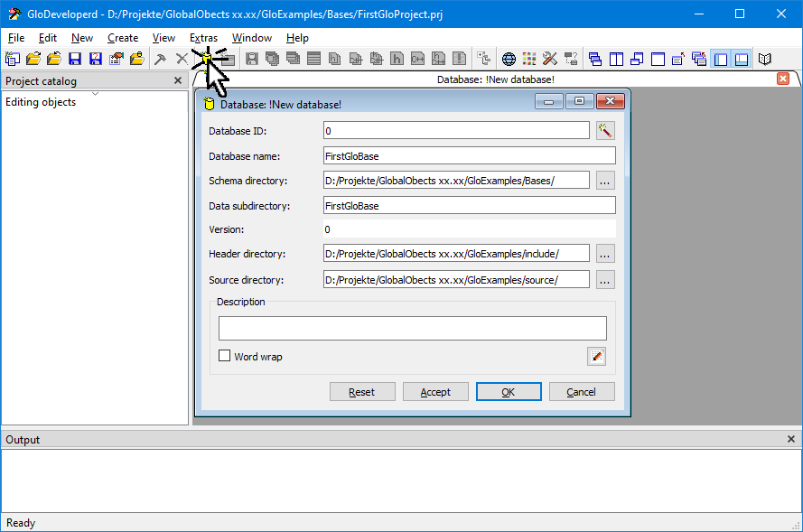The image size is (803, 532).
Task: Click the magic wand beside Database ID
Action: (605, 130)
